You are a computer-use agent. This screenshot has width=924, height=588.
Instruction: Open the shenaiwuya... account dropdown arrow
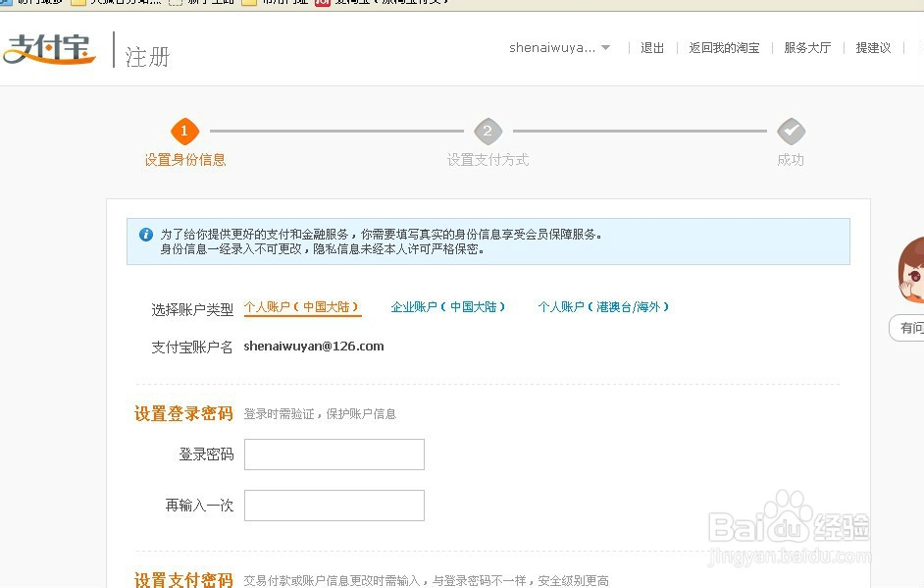click(x=606, y=48)
